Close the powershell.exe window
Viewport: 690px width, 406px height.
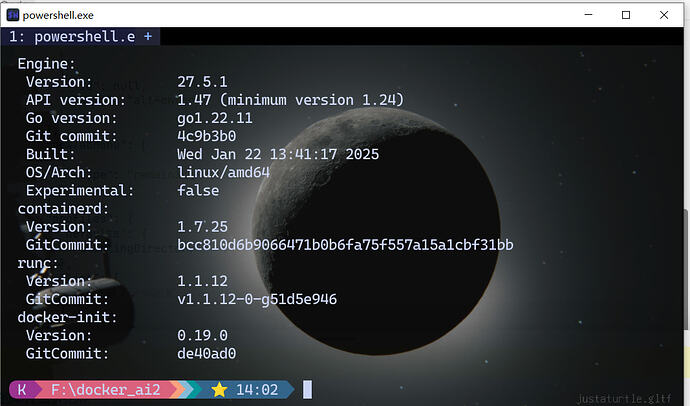point(664,15)
